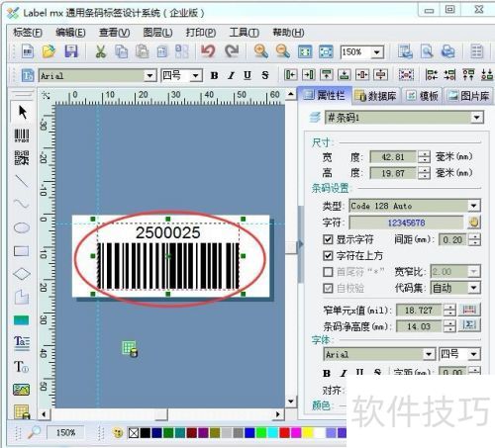This screenshot has width=495, height=448.
Task: Click the save floppy disk icon
Action: pyautogui.click(x=71, y=51)
